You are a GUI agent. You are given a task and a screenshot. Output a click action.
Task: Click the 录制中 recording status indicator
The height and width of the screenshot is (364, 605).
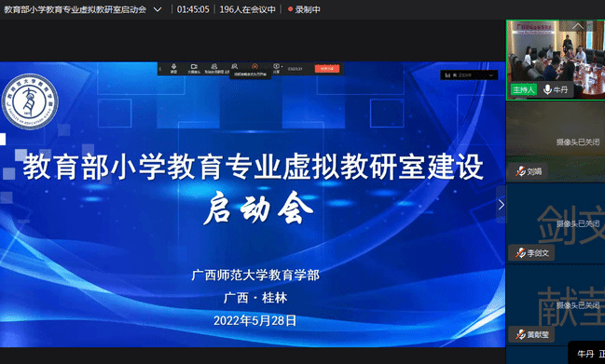click(x=304, y=9)
